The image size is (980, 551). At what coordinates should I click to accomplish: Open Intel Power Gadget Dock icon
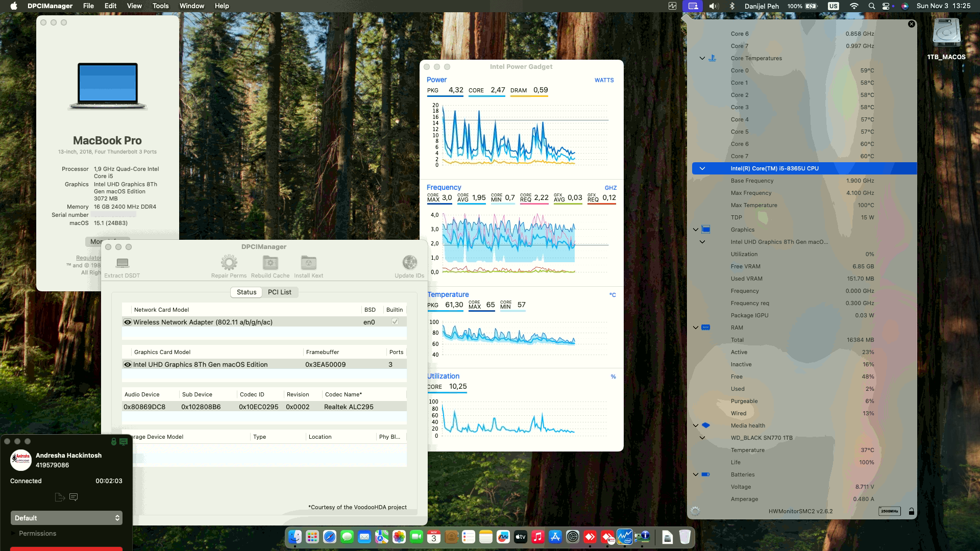click(625, 537)
